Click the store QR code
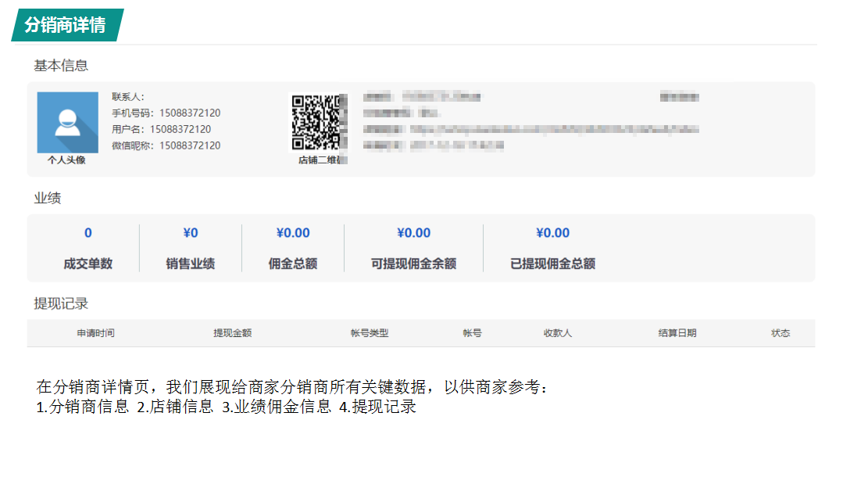Screen dimensions: 868x488 coord(318,122)
